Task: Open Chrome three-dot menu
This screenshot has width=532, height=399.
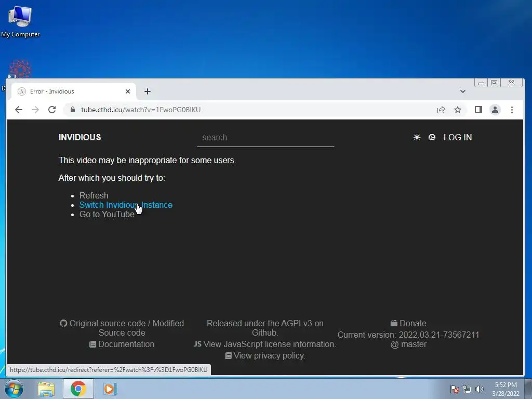Action: click(512, 110)
